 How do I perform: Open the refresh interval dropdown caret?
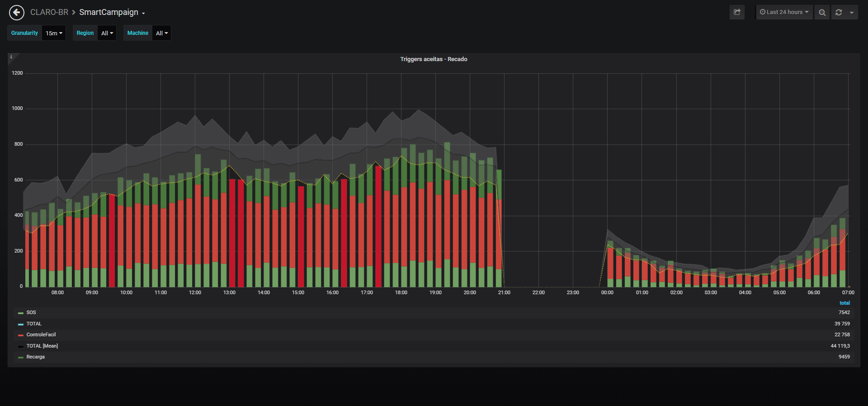coord(852,12)
